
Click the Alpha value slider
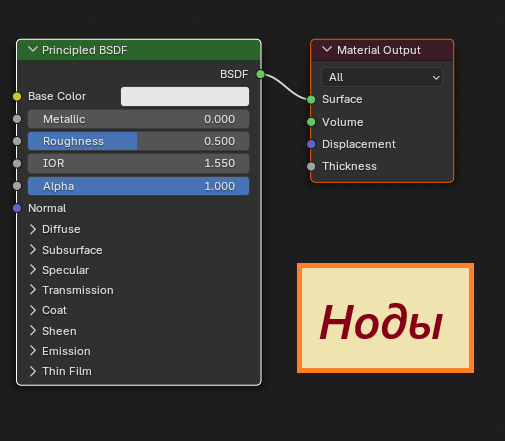[138, 186]
